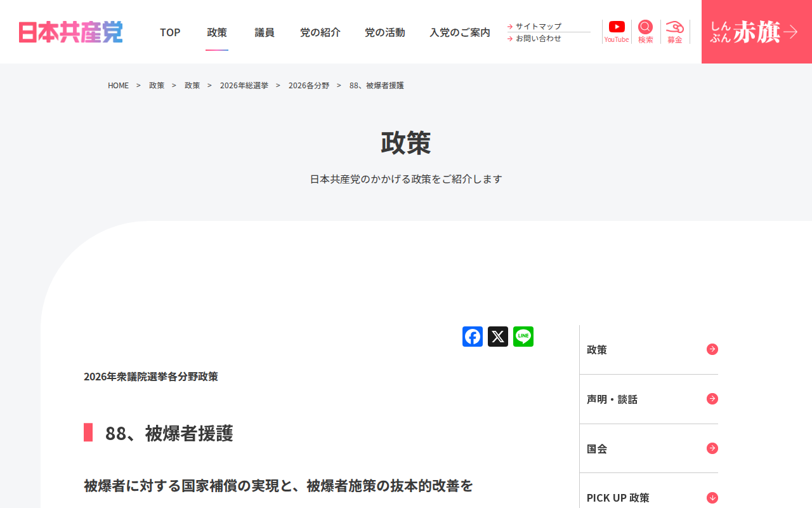Open the 募金 donation icon
The image size is (812, 508).
[x=674, y=27]
